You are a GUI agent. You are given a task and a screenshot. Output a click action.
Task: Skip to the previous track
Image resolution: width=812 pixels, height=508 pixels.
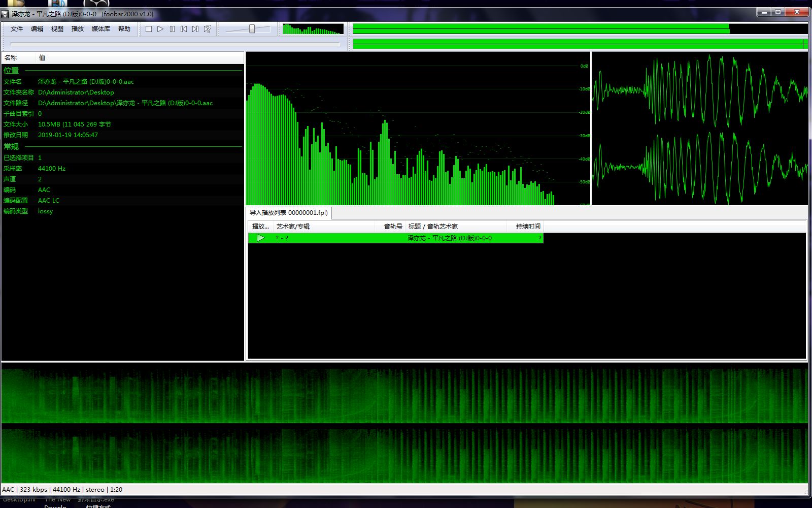point(184,29)
